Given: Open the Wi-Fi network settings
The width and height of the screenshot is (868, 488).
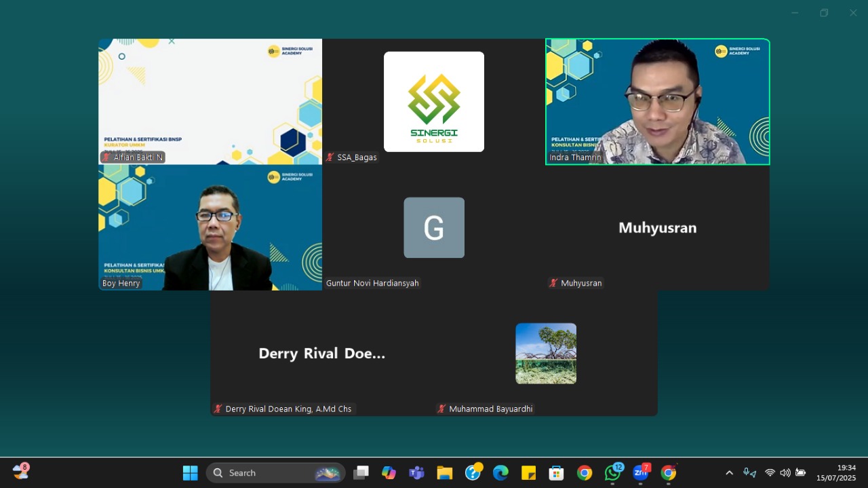Looking at the screenshot, I should [x=770, y=473].
